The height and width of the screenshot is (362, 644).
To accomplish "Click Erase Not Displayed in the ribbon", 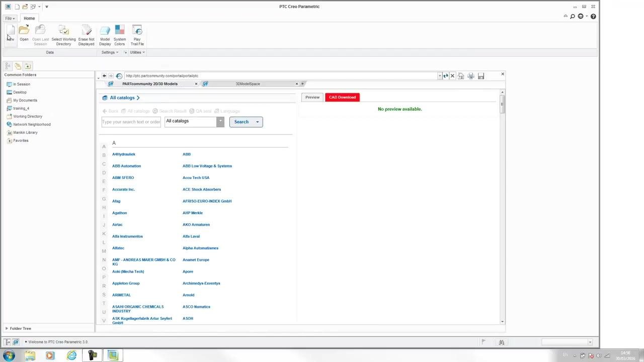I will tap(86, 35).
